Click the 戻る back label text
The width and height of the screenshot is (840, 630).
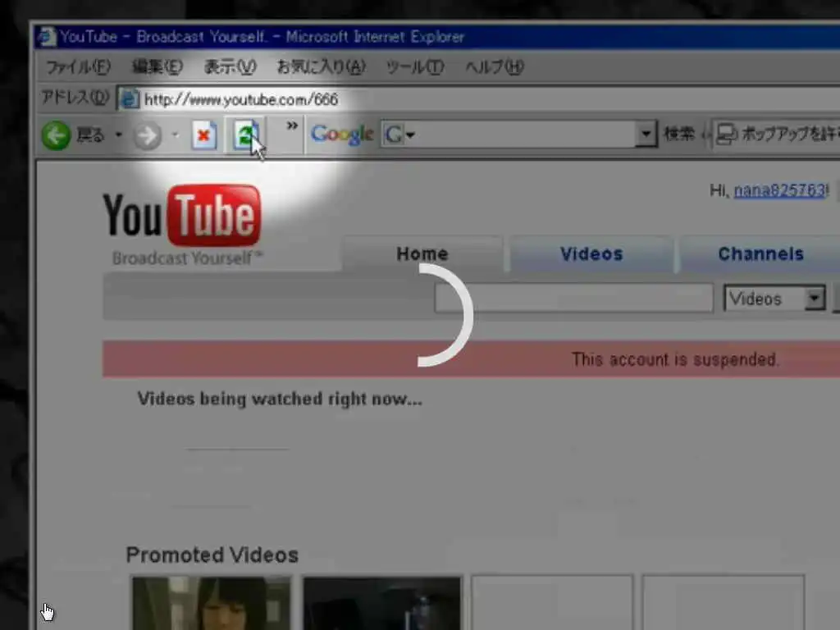(90, 135)
